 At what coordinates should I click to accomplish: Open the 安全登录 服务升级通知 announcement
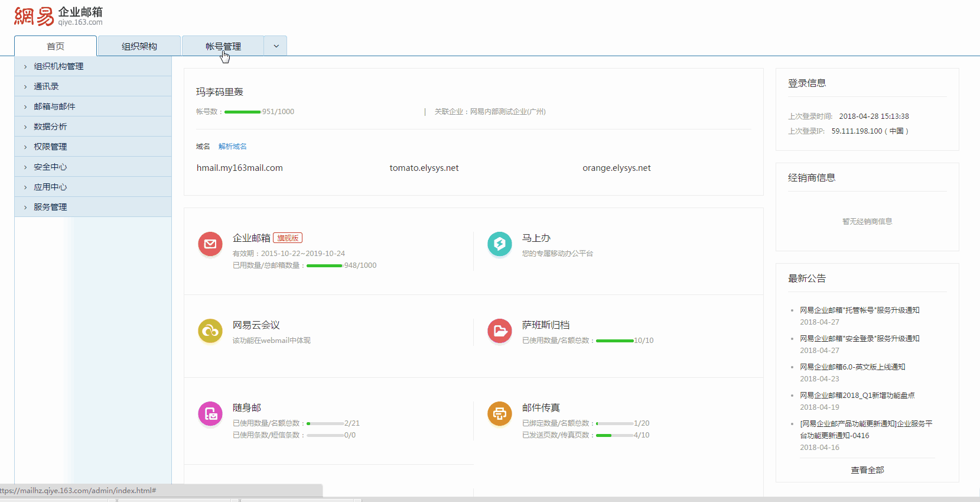tap(859, 338)
